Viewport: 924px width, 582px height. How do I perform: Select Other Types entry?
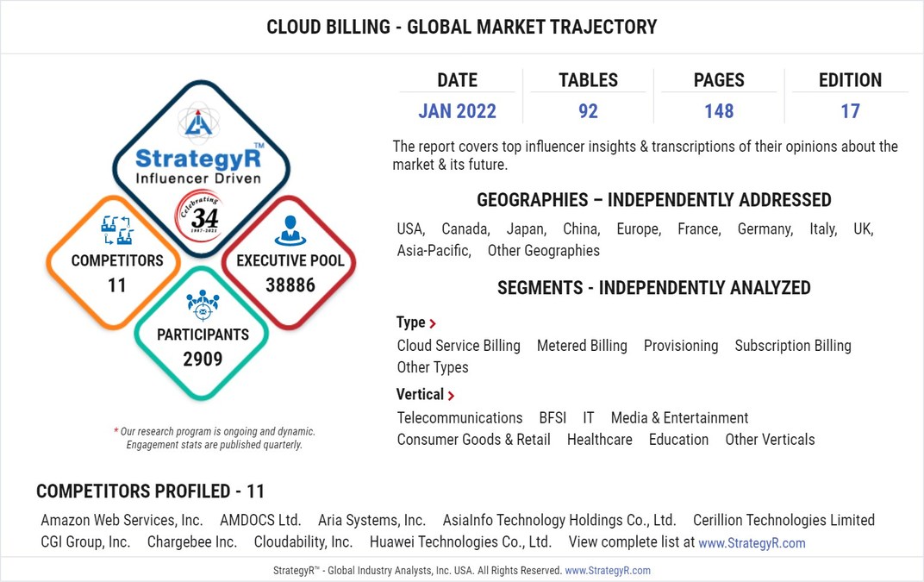pyautogui.click(x=433, y=367)
